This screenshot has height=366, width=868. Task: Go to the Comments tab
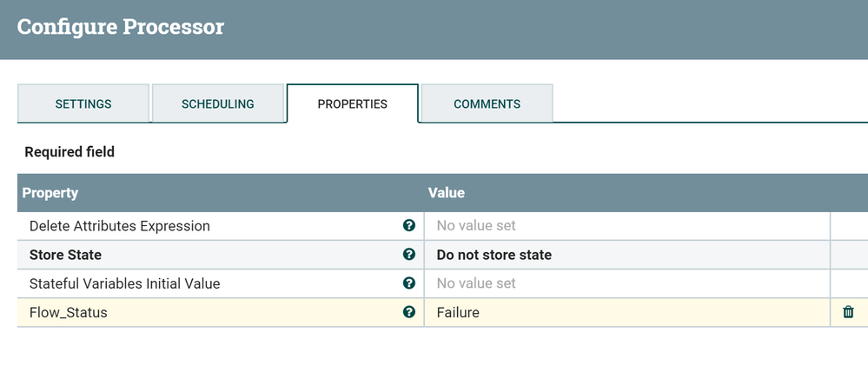pos(487,104)
